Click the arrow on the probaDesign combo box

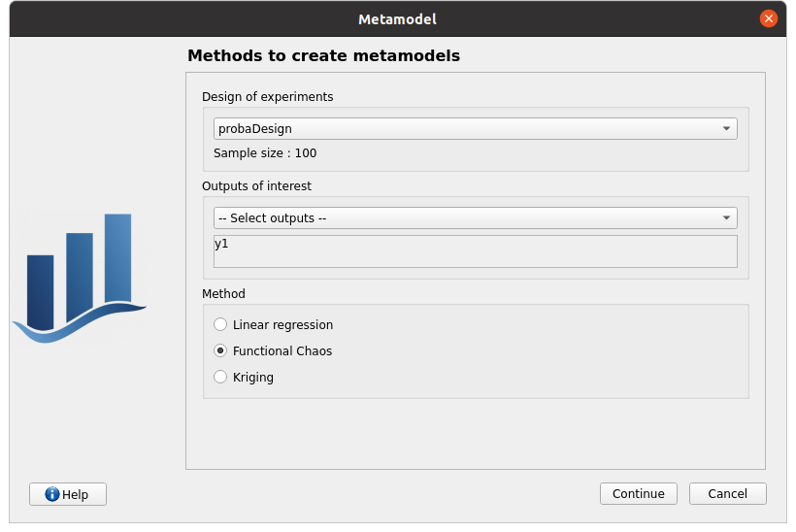tap(726, 128)
